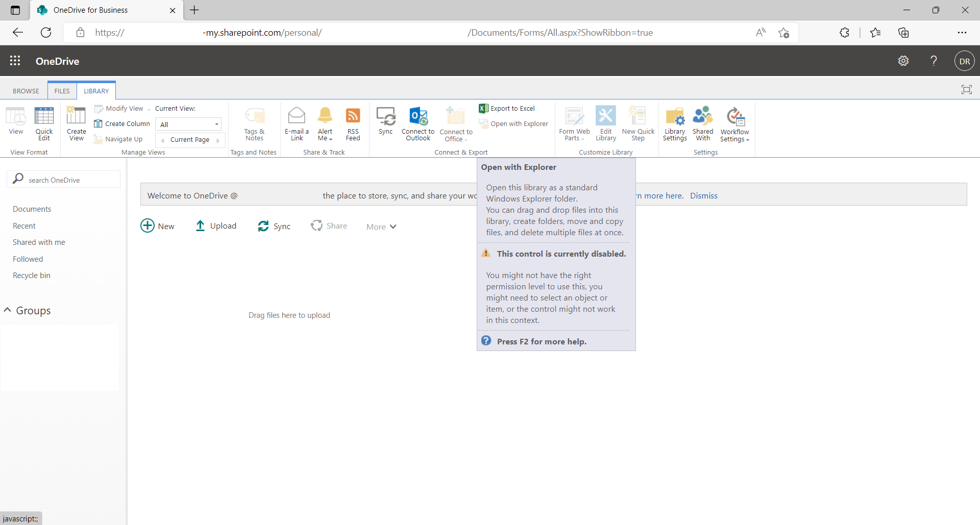Image resolution: width=980 pixels, height=525 pixels.
Task: Toggle focus on content icon
Action: click(x=966, y=89)
